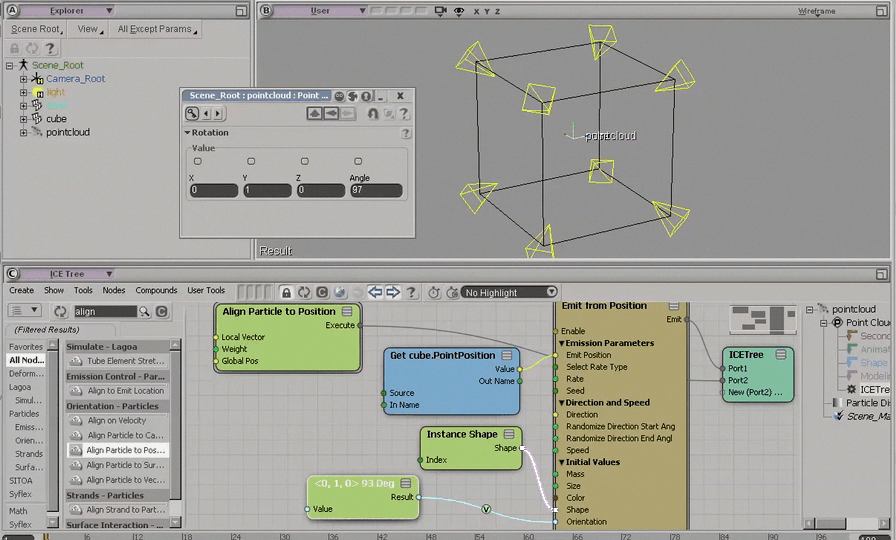The width and height of the screenshot is (896, 540).
Task: Open the Compounds menu
Action: click(156, 290)
